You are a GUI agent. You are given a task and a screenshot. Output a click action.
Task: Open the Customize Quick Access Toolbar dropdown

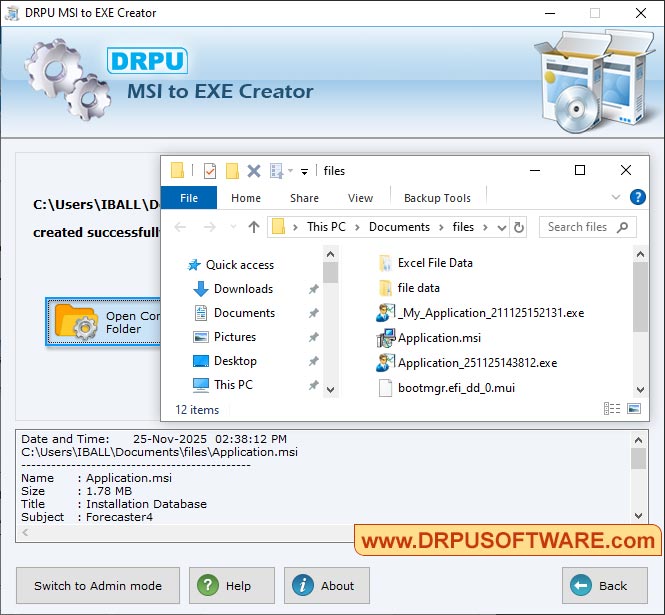[x=304, y=171]
